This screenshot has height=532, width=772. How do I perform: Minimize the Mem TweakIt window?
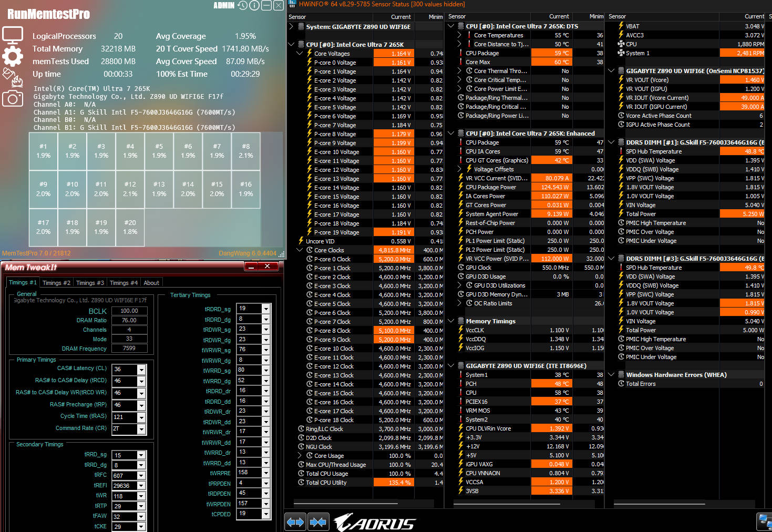coord(251,267)
